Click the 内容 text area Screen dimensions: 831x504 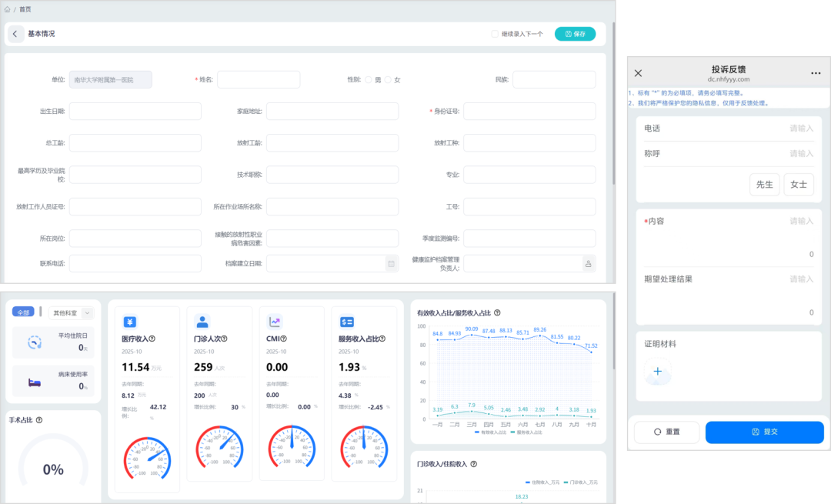pyautogui.click(x=729, y=238)
